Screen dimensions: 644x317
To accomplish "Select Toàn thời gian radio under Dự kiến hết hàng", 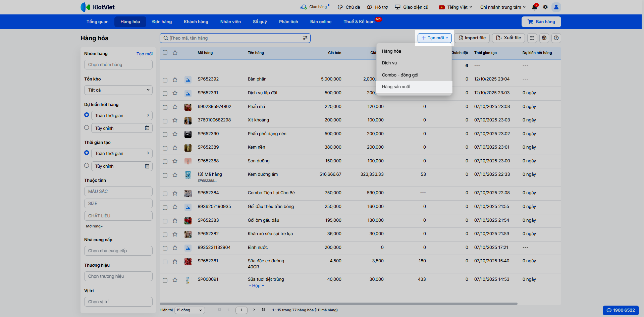I will [87, 115].
